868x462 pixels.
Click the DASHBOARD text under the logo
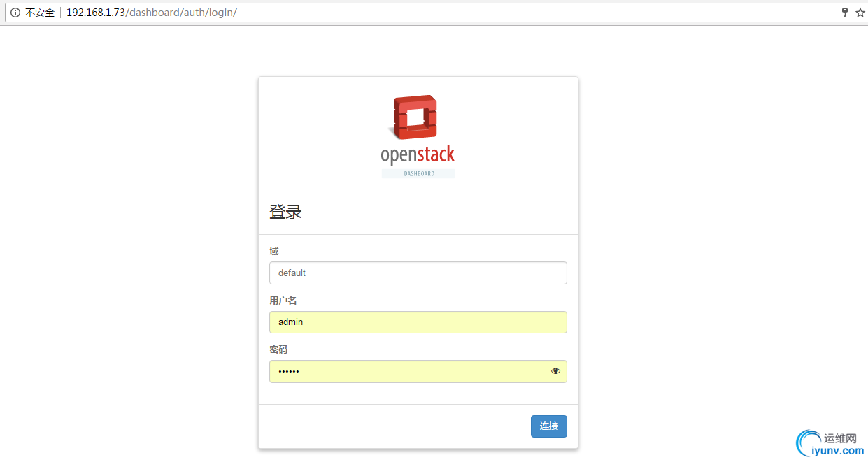click(418, 173)
